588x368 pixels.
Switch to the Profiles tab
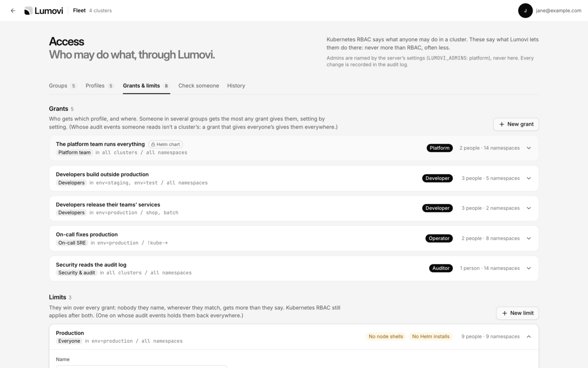(x=100, y=86)
